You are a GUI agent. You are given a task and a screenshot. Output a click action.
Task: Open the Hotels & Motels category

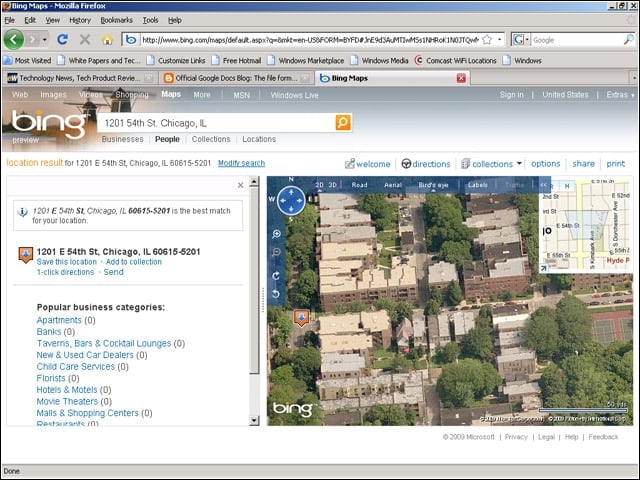(x=67, y=390)
